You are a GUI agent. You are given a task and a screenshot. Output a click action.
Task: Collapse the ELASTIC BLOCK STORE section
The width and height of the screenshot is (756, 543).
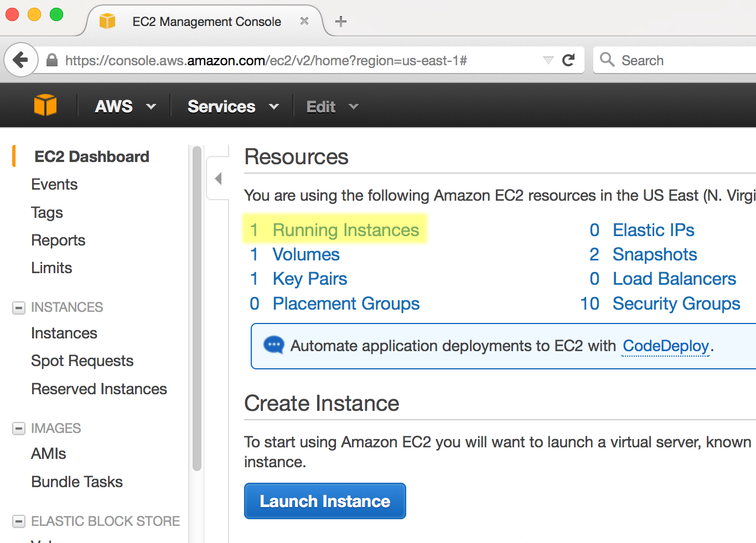(19, 521)
